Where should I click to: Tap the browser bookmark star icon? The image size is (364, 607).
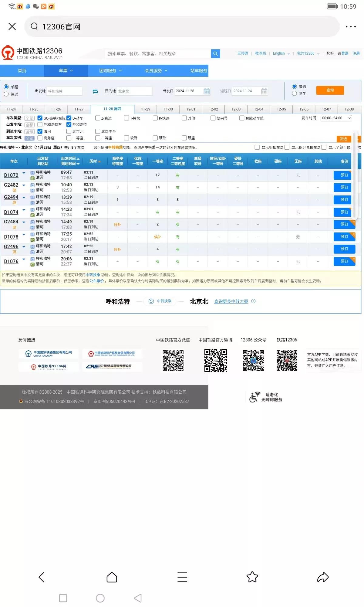point(252,577)
